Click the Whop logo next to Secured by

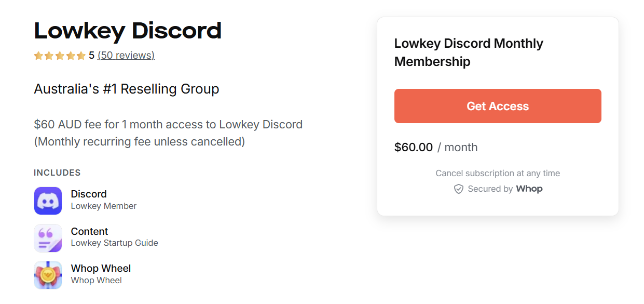pyautogui.click(x=529, y=189)
